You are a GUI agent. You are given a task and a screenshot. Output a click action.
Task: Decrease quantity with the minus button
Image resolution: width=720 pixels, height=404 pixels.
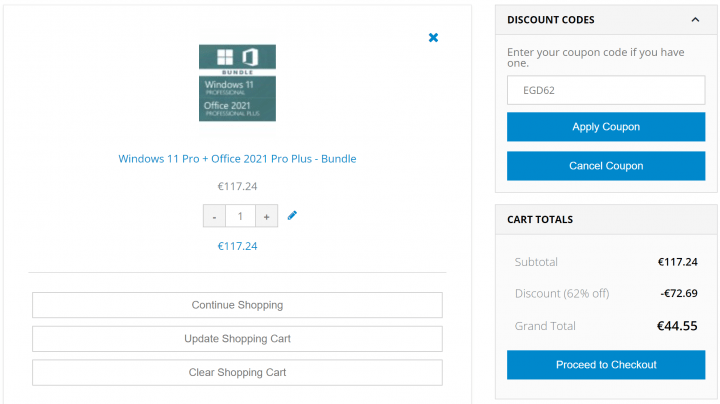coord(214,216)
